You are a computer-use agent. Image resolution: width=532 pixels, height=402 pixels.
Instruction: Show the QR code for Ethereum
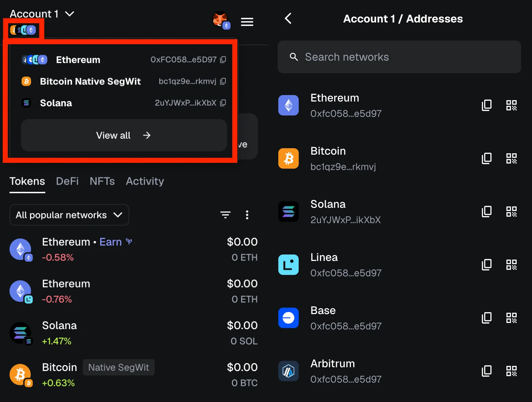pyautogui.click(x=511, y=105)
